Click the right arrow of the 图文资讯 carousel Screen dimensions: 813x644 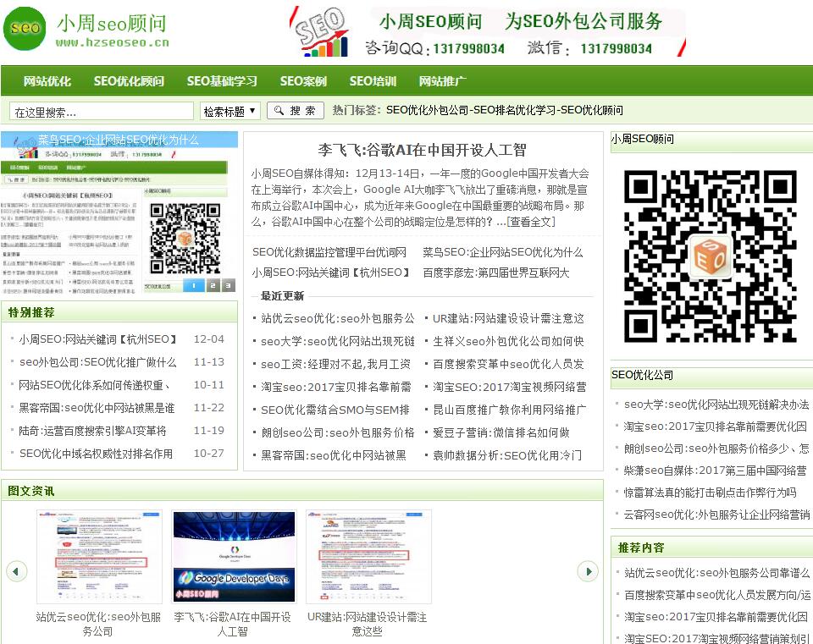[588, 572]
